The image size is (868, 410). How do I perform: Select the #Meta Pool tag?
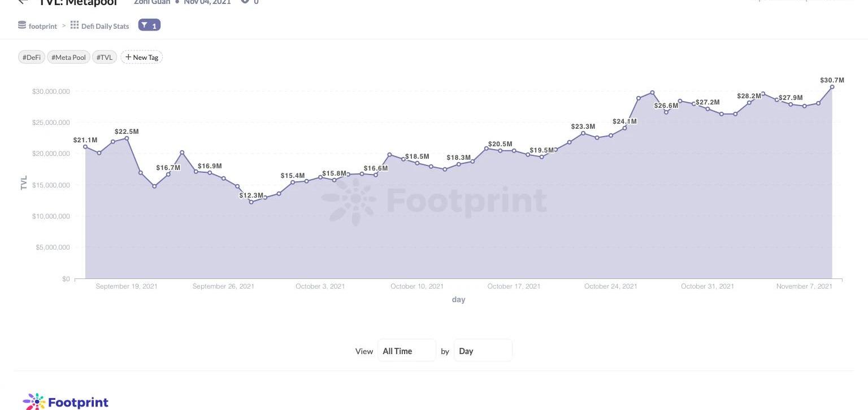pyautogui.click(x=68, y=57)
